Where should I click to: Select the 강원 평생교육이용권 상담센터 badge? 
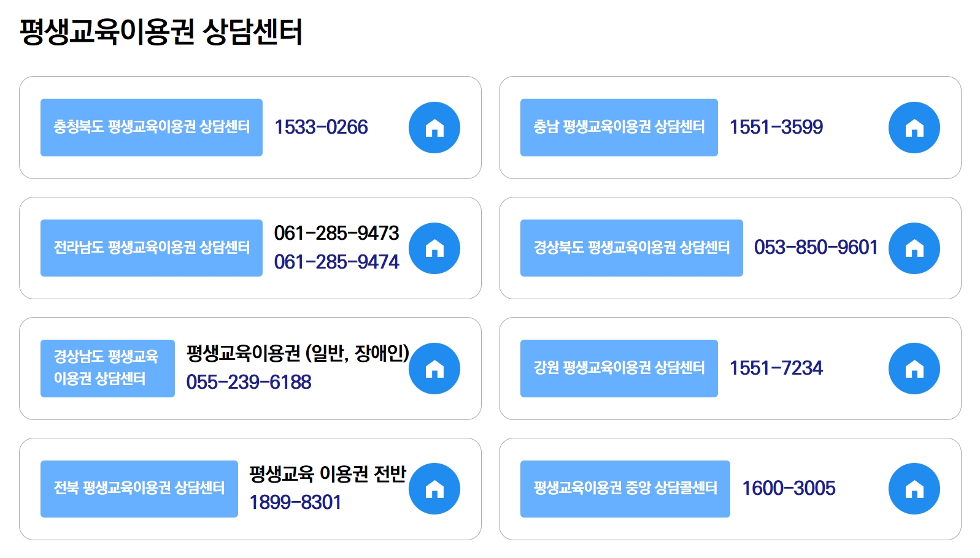click(x=619, y=368)
